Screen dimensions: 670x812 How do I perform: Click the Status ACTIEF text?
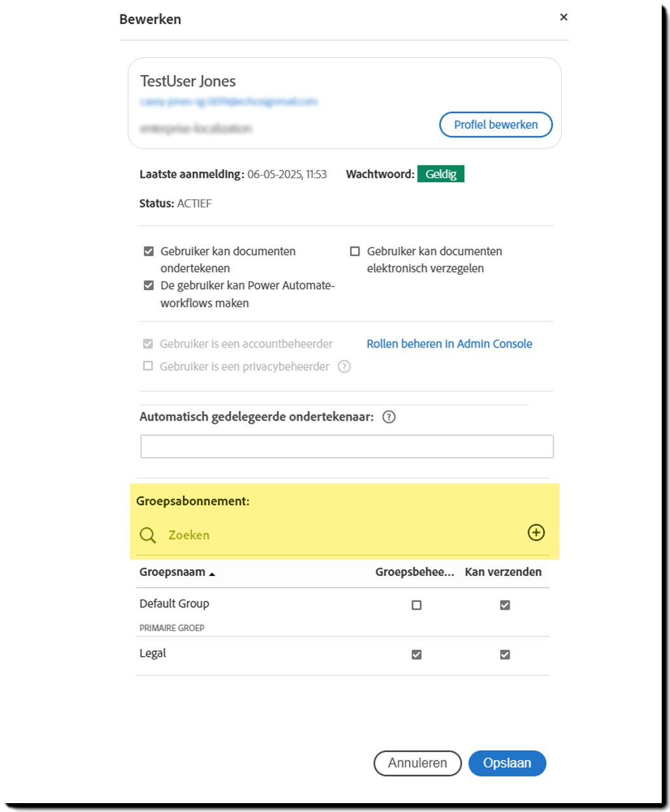click(176, 204)
